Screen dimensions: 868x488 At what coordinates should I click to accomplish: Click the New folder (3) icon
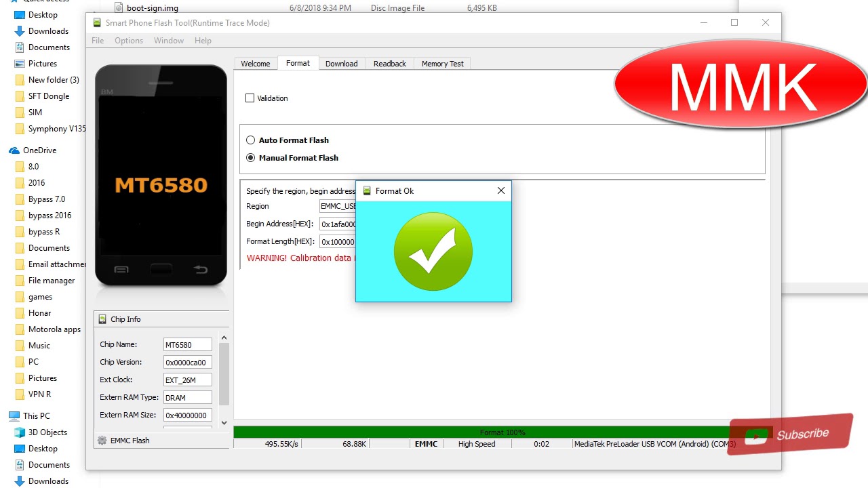[x=20, y=80]
